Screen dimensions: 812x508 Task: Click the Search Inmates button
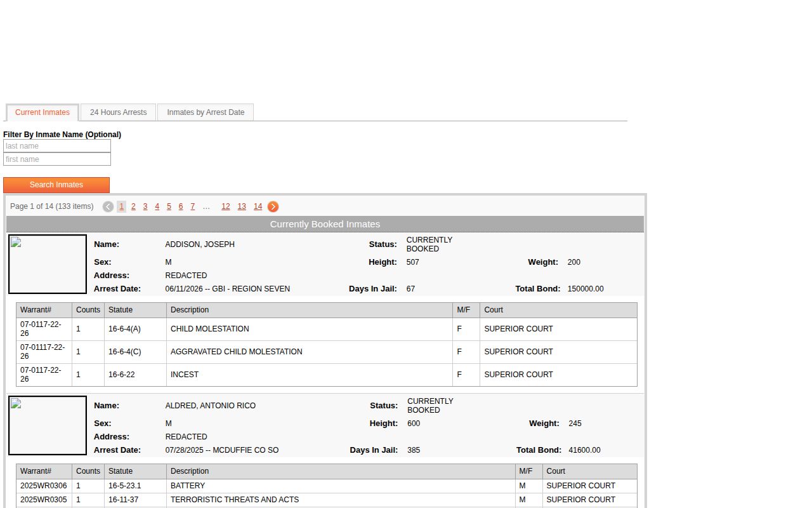click(x=56, y=185)
